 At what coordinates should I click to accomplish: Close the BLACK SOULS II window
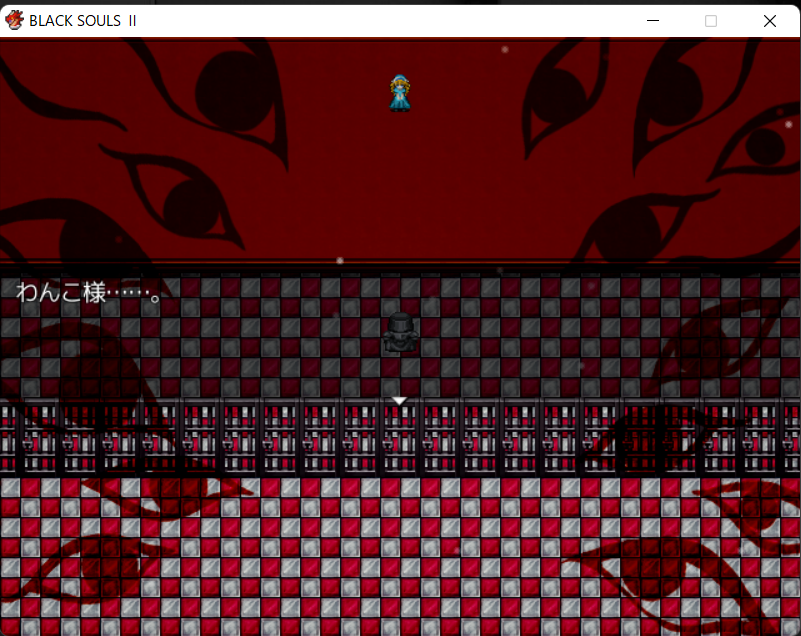coord(770,21)
